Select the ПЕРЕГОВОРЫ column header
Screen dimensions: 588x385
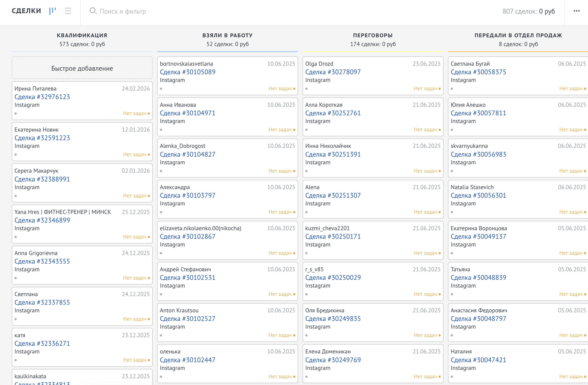point(373,35)
